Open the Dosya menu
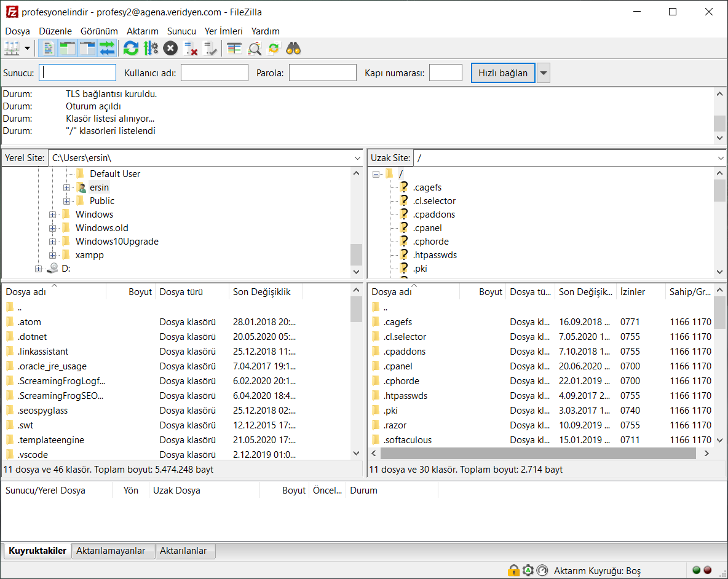The image size is (728, 579). [18, 31]
